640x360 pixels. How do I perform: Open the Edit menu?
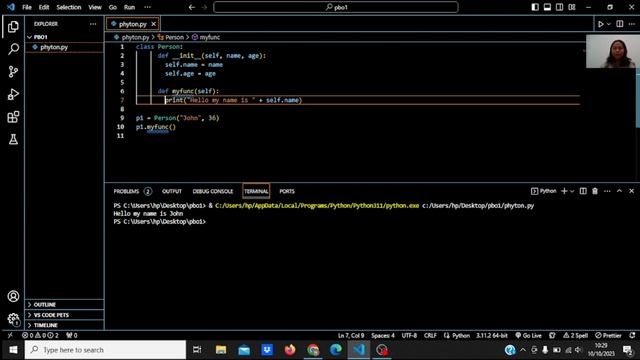click(x=44, y=7)
